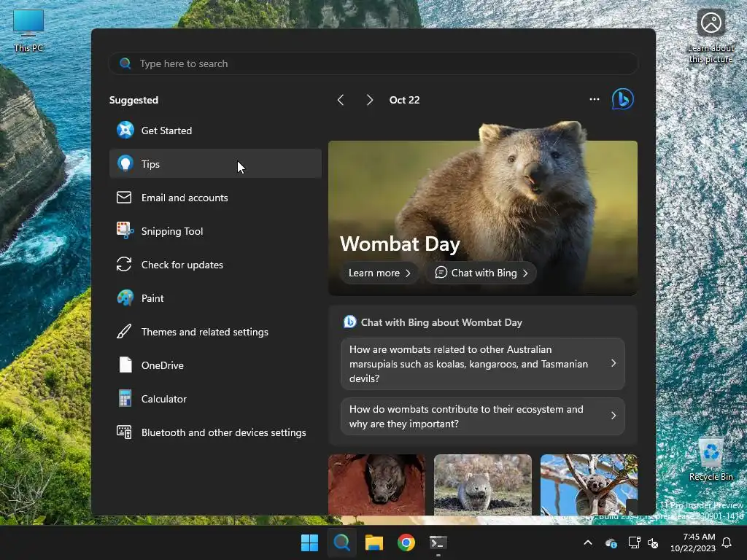Viewport: 747px width, 560px height.
Task: Open the Tips lightbulb icon
Action: [125, 164]
